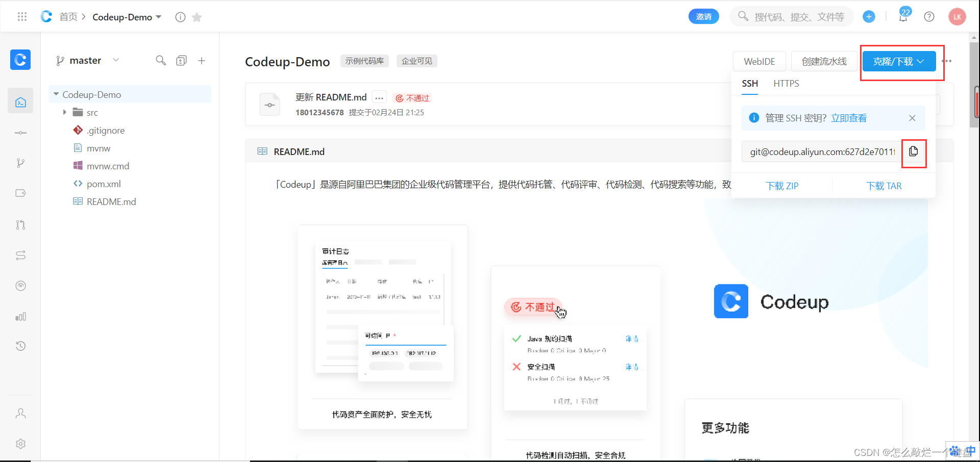The width and height of the screenshot is (980, 462).
Task: Open the 克隆/下载 dropdown button
Action: tap(899, 61)
